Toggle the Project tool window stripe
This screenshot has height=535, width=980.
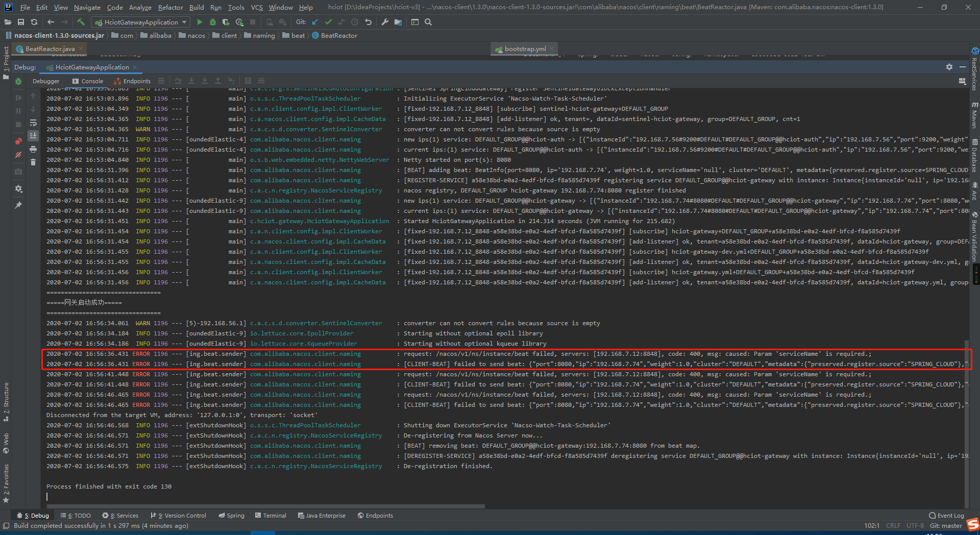tap(6, 62)
